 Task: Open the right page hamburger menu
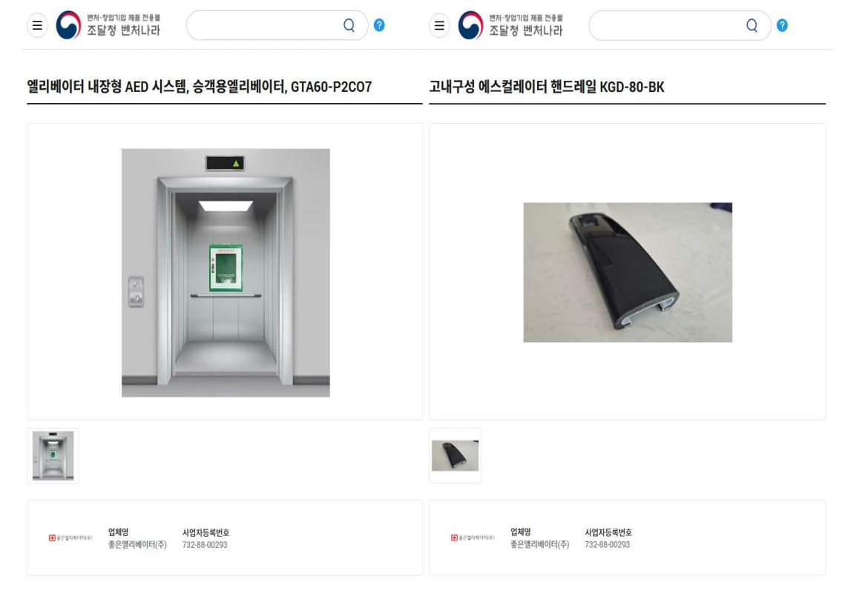[x=439, y=25]
